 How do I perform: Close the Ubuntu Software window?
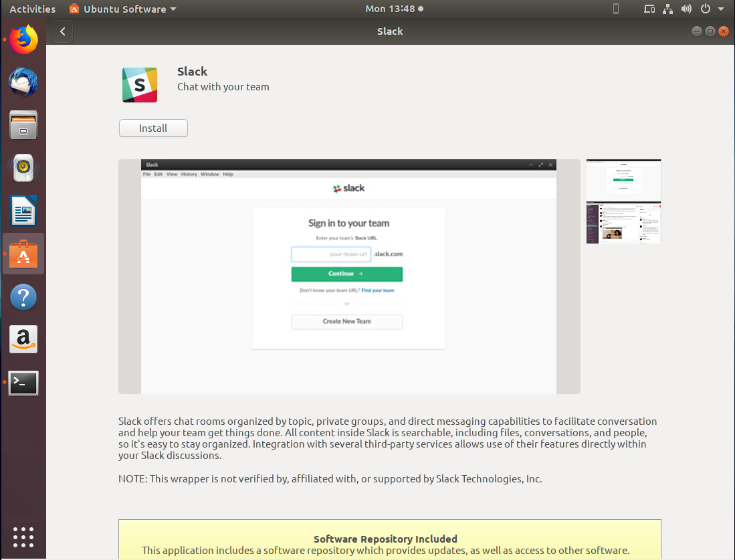pos(724,31)
